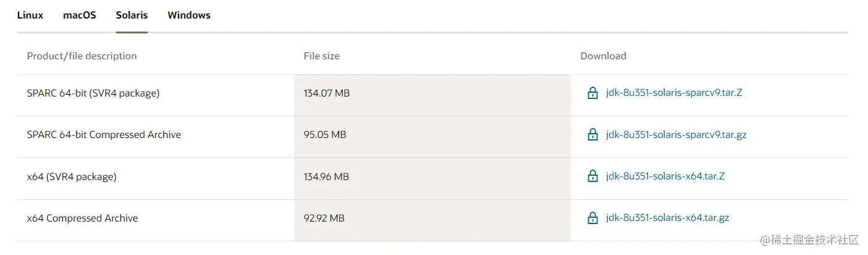Click lock icon beside jdk-8u351-solaris-x64.tar.Z
This screenshot has width=868, height=255.
(x=592, y=176)
